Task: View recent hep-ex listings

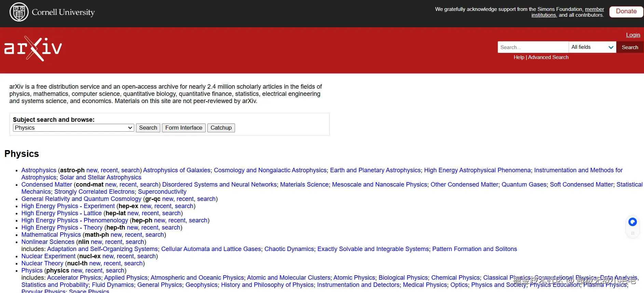Action: pos(163,206)
